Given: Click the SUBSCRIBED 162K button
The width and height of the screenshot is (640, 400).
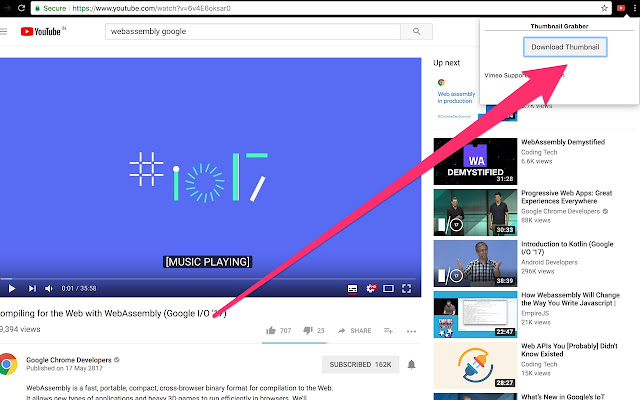Looking at the screenshot, I should [360, 364].
